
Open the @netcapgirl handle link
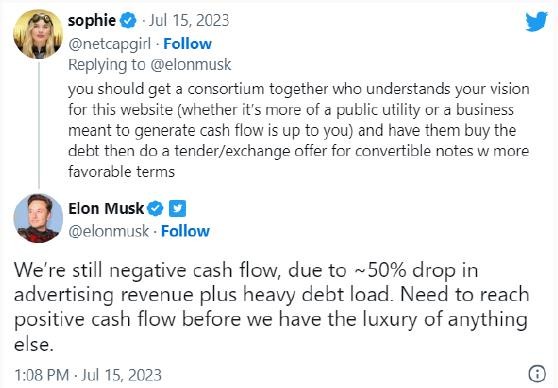click(110, 44)
